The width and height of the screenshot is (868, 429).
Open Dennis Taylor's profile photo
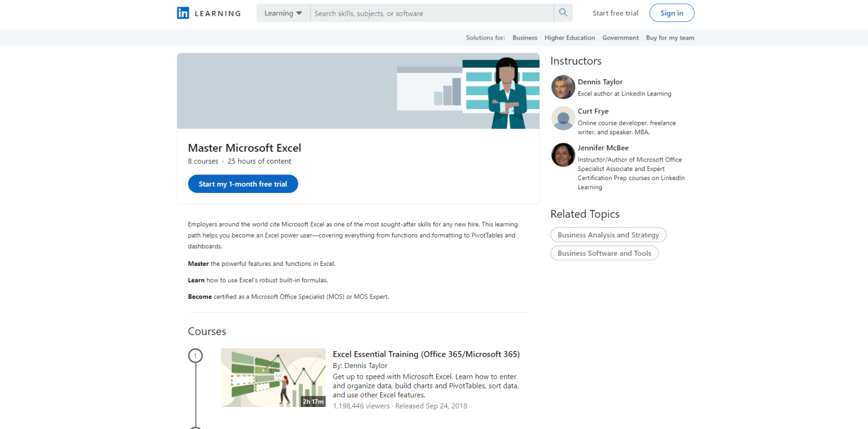coord(563,87)
